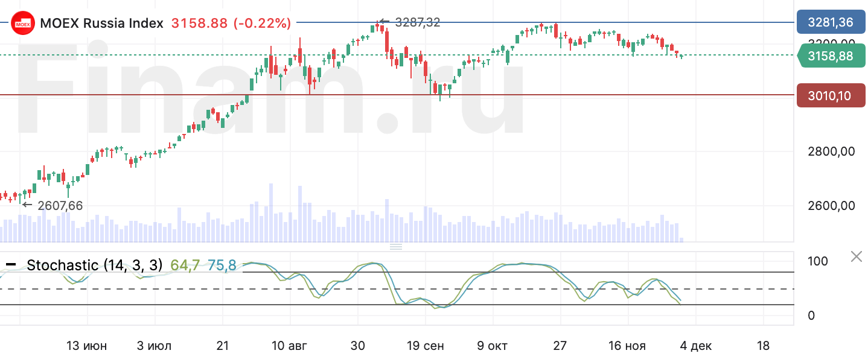The width and height of the screenshot is (868, 362).
Task: Click the 13 июн date label
Action: pos(87,346)
